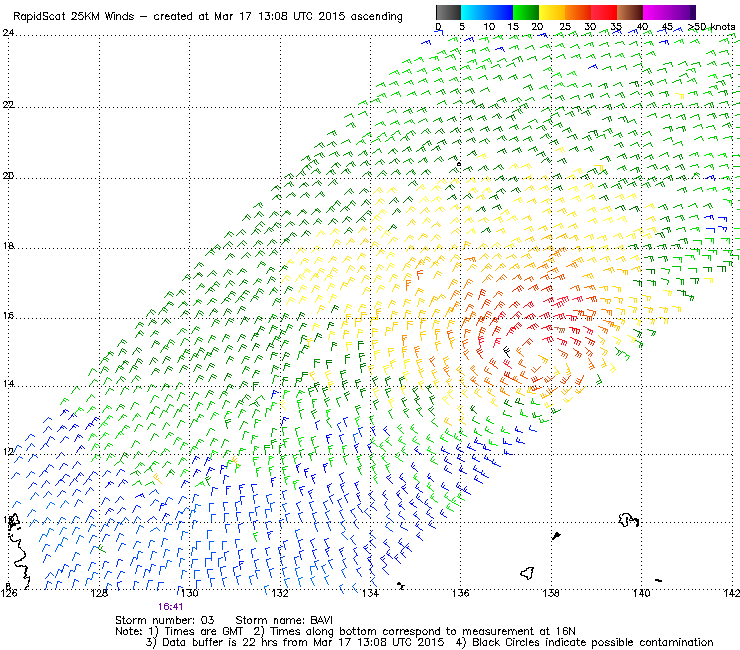
Task: Click the island outline southwest of Guam near 138E
Action: (x=527, y=574)
